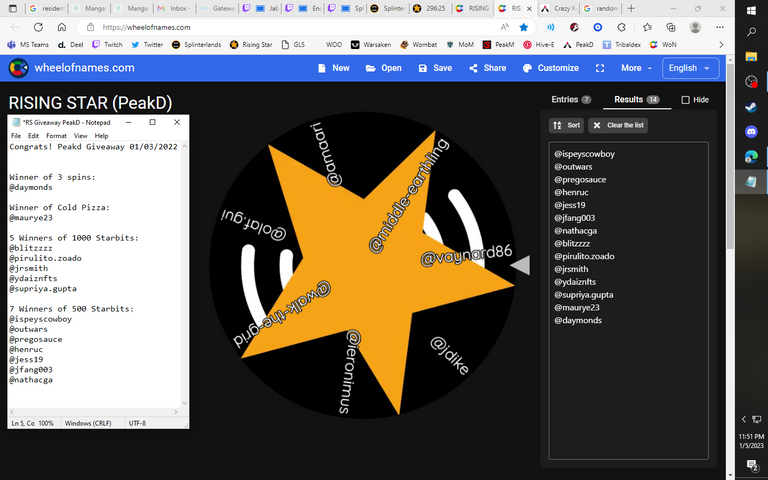The width and height of the screenshot is (768, 480).
Task: Open the Twitch bookmark
Action: [x=107, y=45]
